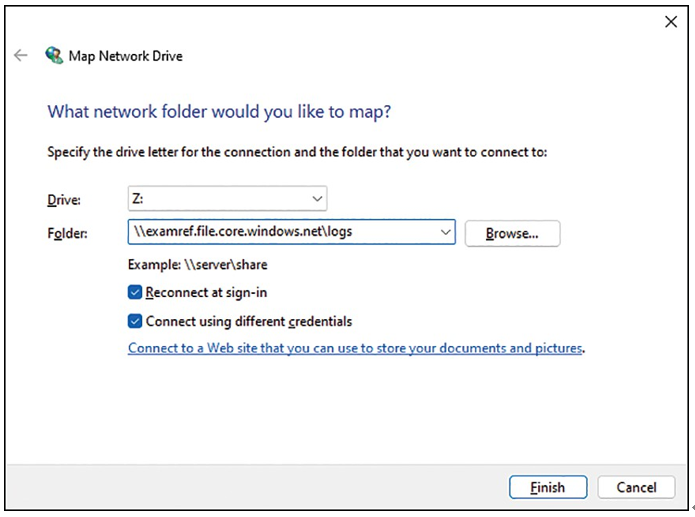
Task: Click the Finish button
Action: tap(548, 487)
